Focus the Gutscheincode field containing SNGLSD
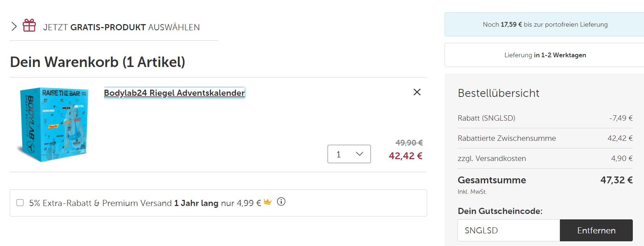 (508, 231)
